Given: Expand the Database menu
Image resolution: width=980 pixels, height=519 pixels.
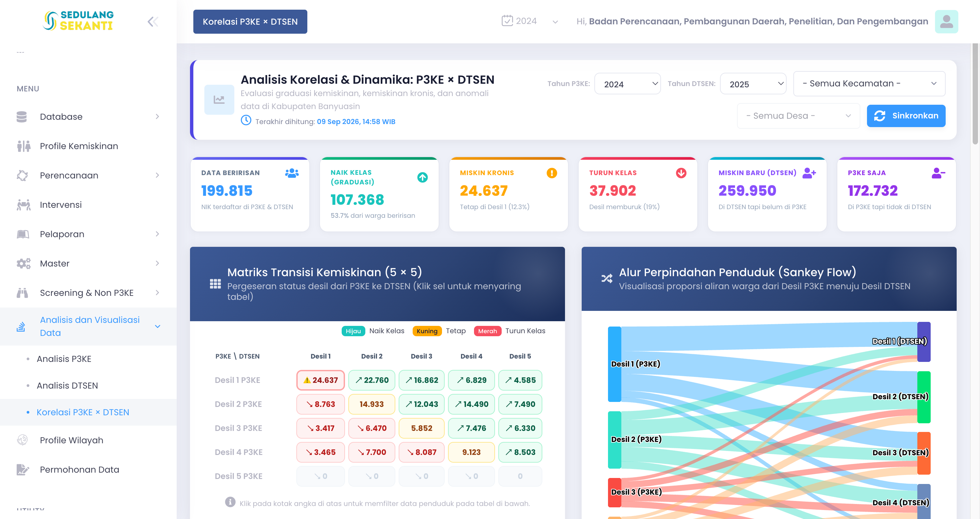Looking at the screenshot, I should click(88, 117).
